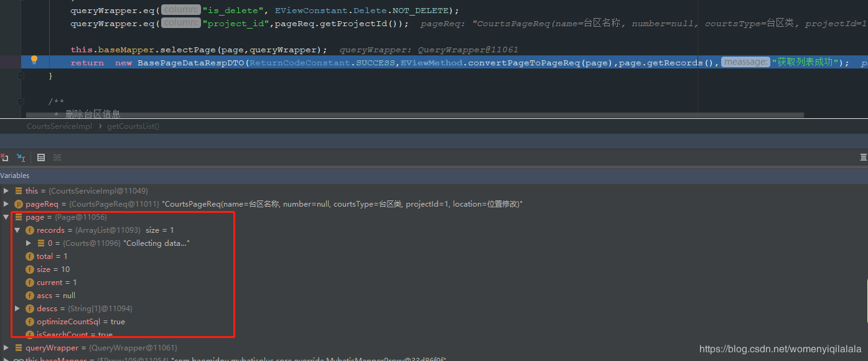
Task: Open the Evaluate Expression calculator icon
Action: [41, 157]
